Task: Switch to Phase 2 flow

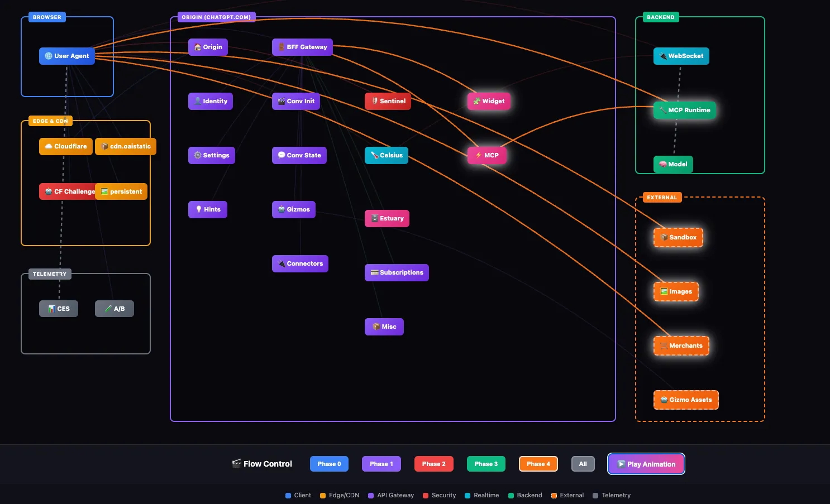Action: coord(434,464)
